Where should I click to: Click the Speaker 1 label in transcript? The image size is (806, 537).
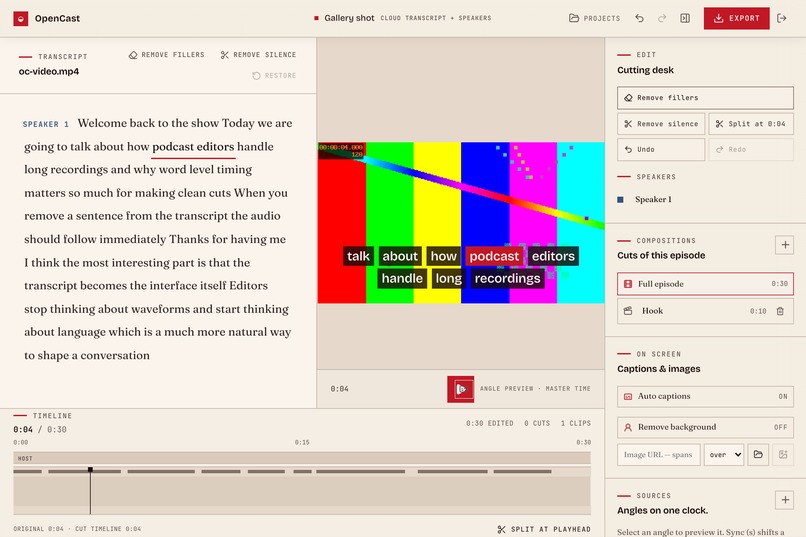tap(46, 124)
